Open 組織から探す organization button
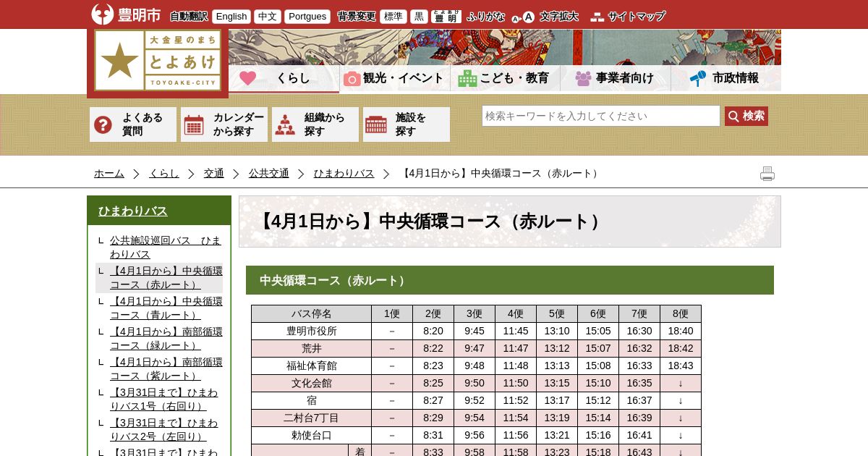868x456 pixels. point(315,124)
